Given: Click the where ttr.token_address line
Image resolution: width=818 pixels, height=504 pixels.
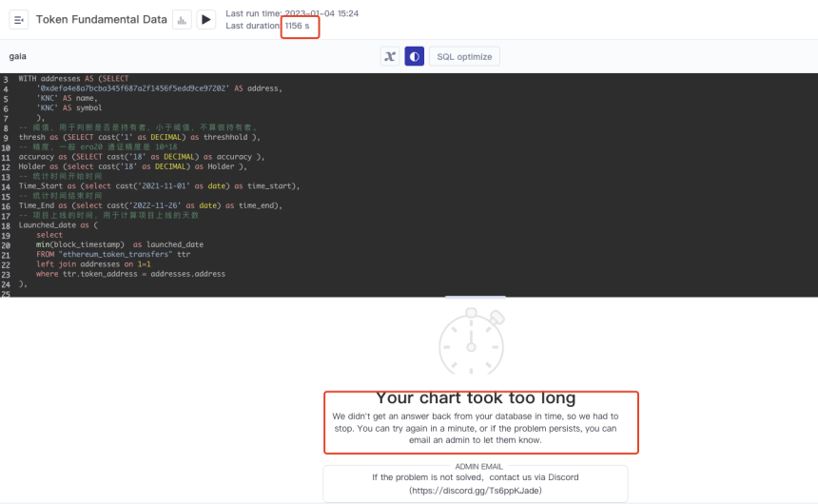Looking at the screenshot, I should pyautogui.click(x=130, y=274).
